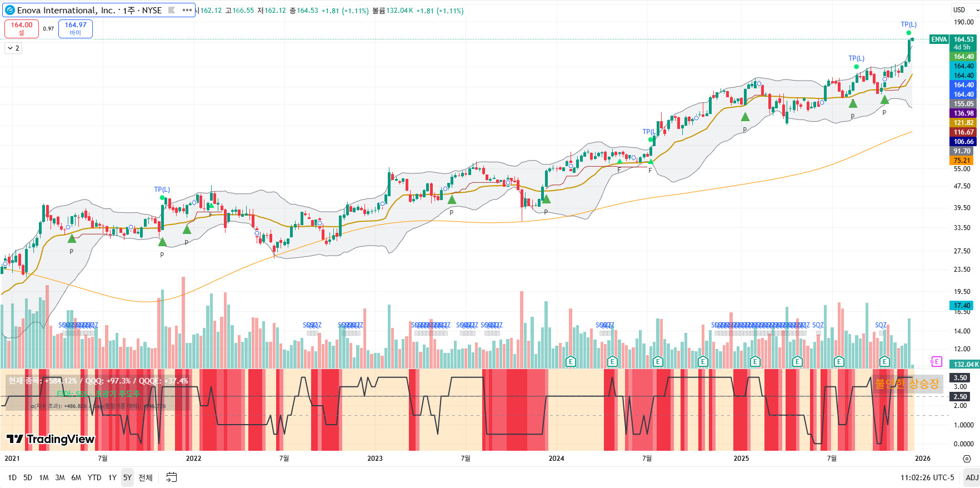
Task: Click the rightmost SQZ squeeze label
Action: tap(881, 325)
